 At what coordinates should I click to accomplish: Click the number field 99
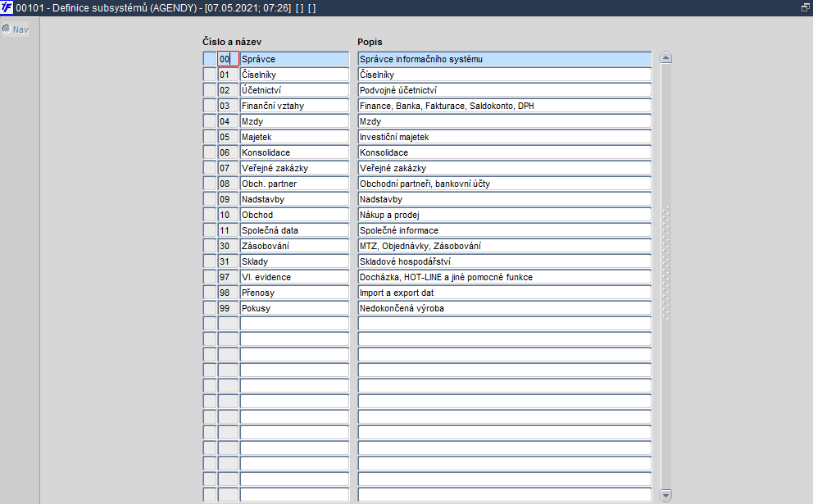point(228,307)
